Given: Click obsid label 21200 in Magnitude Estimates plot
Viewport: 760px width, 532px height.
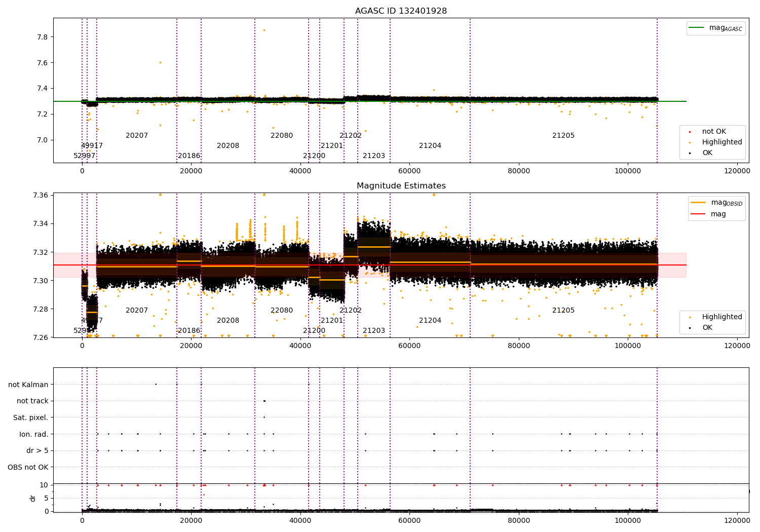Looking at the screenshot, I should [314, 331].
